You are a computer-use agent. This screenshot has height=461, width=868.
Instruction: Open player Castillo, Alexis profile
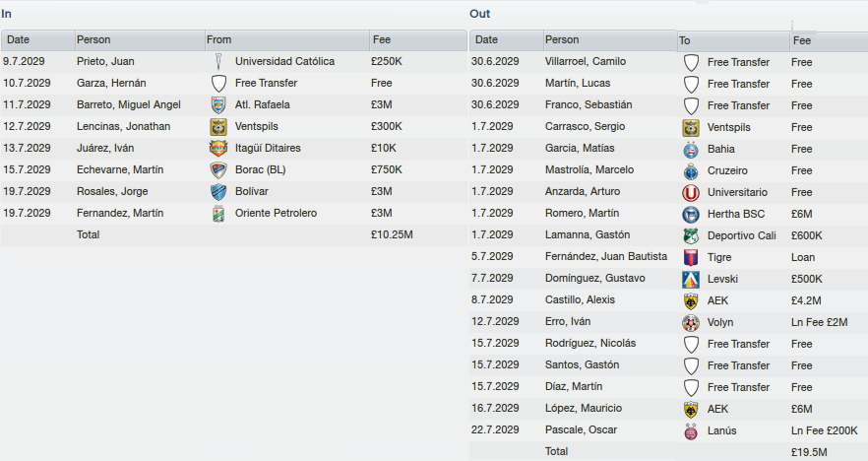coord(580,299)
